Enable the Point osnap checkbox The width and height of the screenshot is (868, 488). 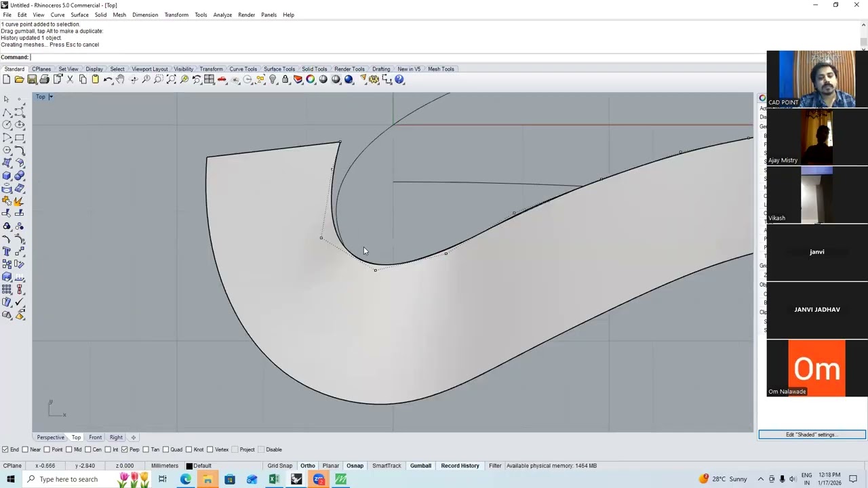pyautogui.click(x=47, y=449)
